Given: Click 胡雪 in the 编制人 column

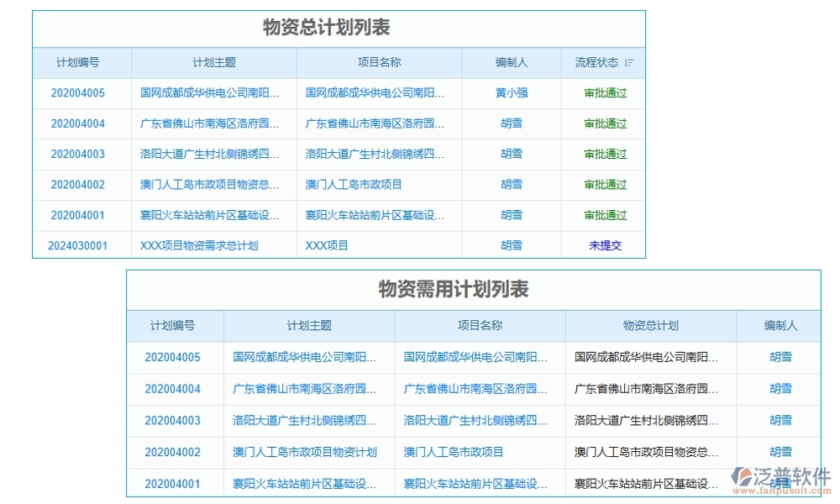Looking at the screenshot, I should pos(512,123).
